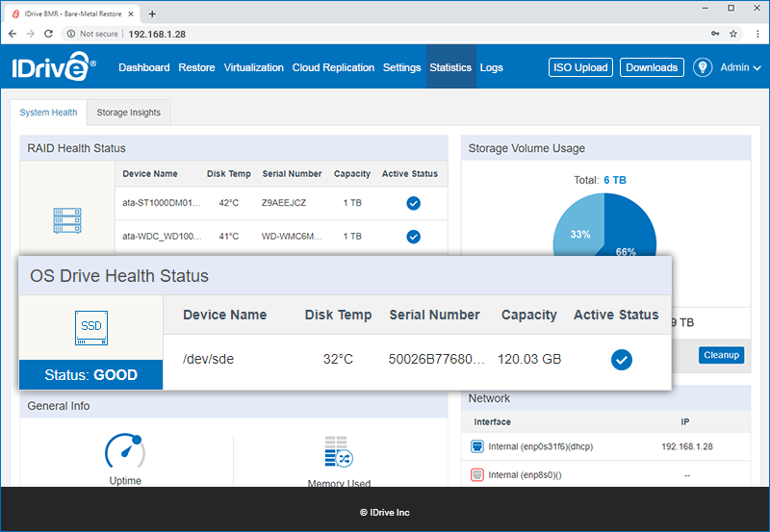Viewport: 770px width, 532px height.
Task: Open the Logs page
Action: (491, 67)
